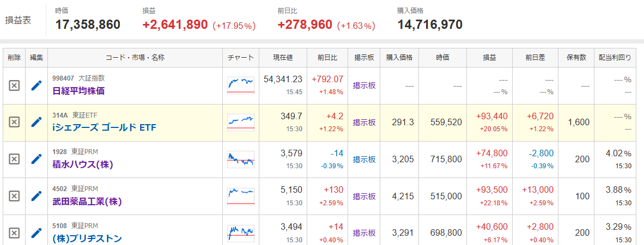The image size is (644, 245).
Task: Click pencil edit icon for 積水ハウス
Action: point(37,159)
